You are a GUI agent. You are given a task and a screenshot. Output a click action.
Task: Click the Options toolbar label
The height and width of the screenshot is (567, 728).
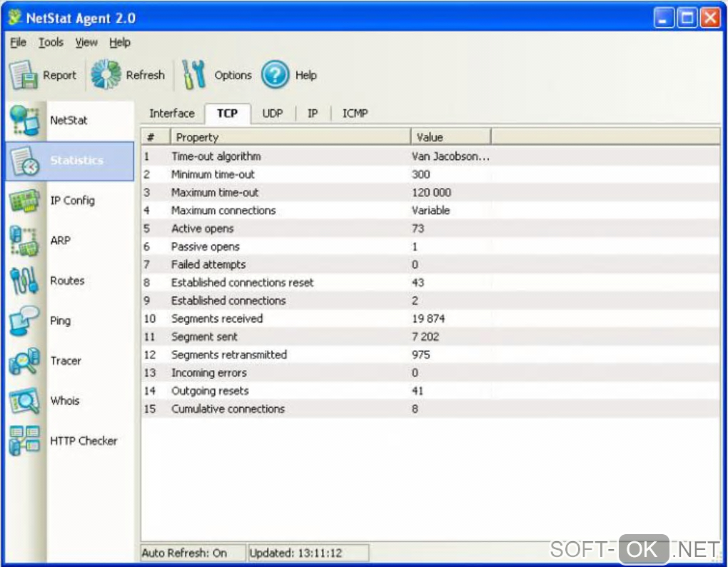click(x=233, y=75)
